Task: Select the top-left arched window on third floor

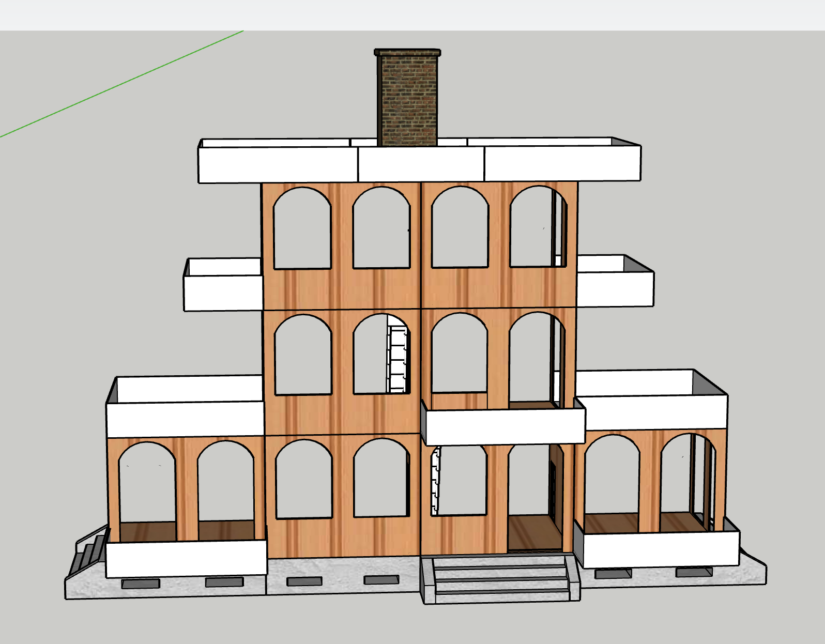Action: (x=302, y=228)
